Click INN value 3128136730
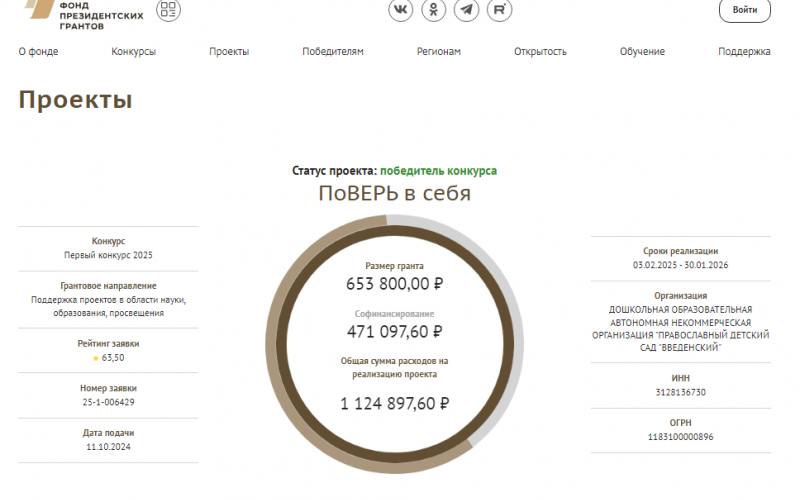The height and width of the screenshot is (500, 800). tap(681, 392)
